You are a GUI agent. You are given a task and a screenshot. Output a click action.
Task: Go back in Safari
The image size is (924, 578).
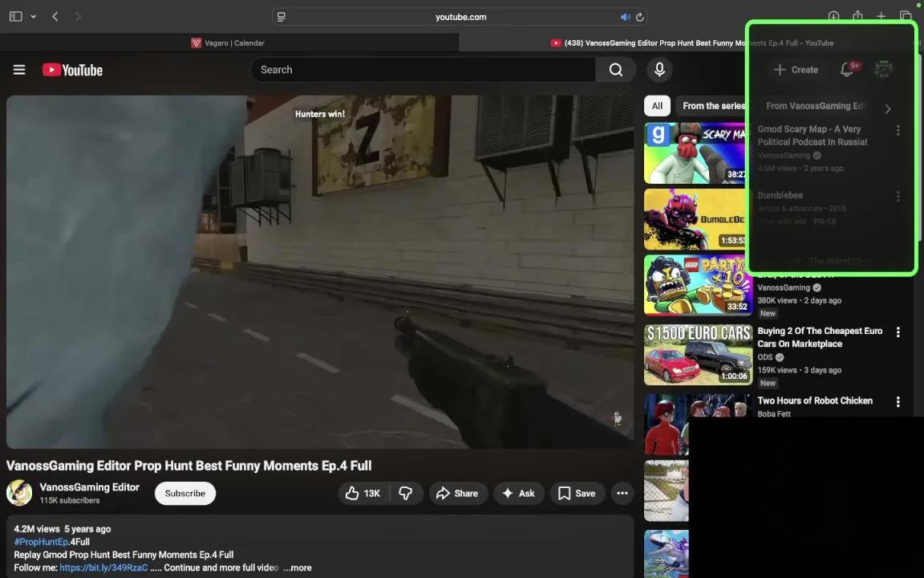tap(55, 17)
